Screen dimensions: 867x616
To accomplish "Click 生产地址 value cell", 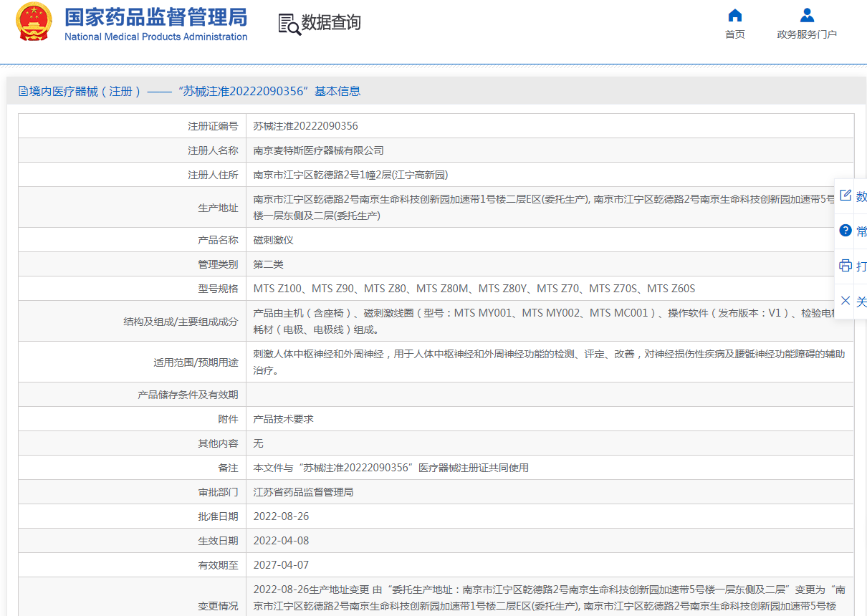I will pos(550,207).
